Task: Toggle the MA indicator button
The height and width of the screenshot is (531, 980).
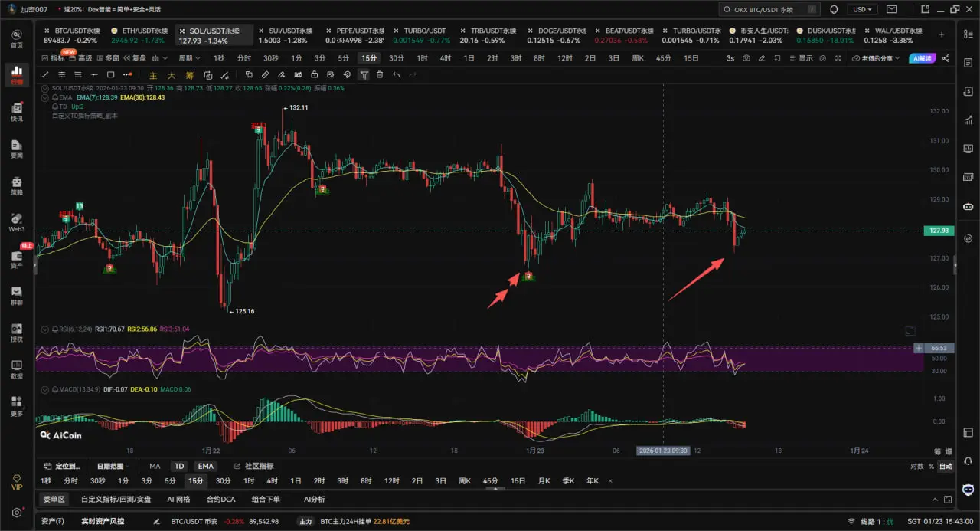Action: (x=155, y=466)
